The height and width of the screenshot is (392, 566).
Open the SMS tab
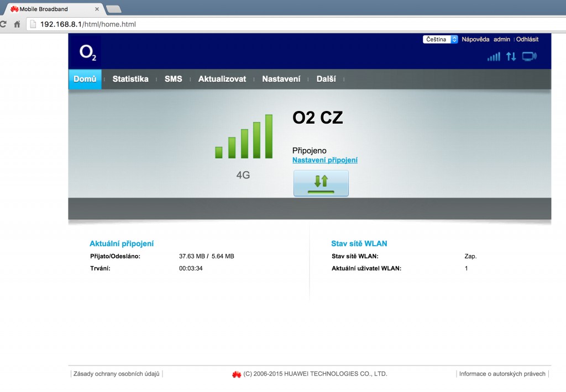point(174,79)
